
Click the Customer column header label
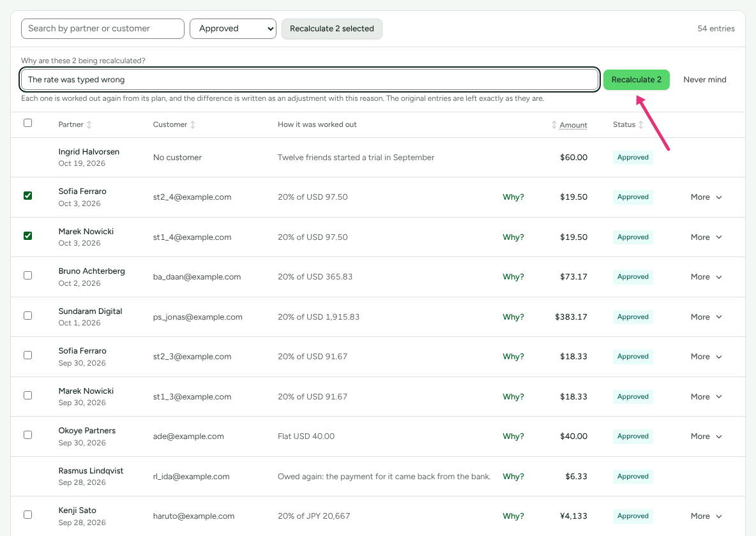coord(170,124)
